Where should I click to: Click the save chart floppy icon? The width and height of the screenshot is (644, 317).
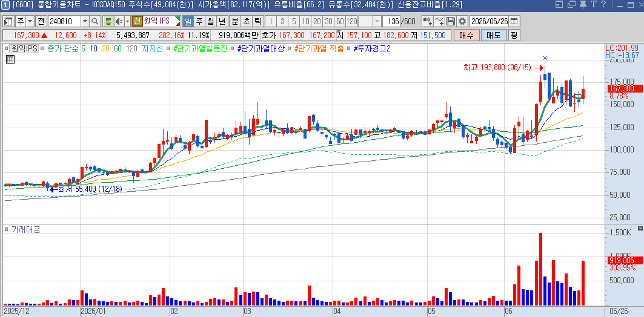click(x=451, y=21)
